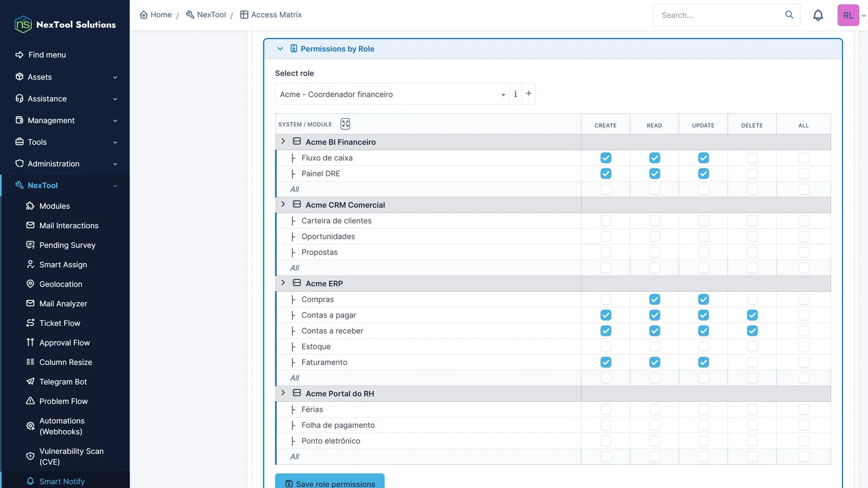Screen dimensions: 868x488
Task: Collapse the Acme Portal do RH group
Action: coord(283,393)
